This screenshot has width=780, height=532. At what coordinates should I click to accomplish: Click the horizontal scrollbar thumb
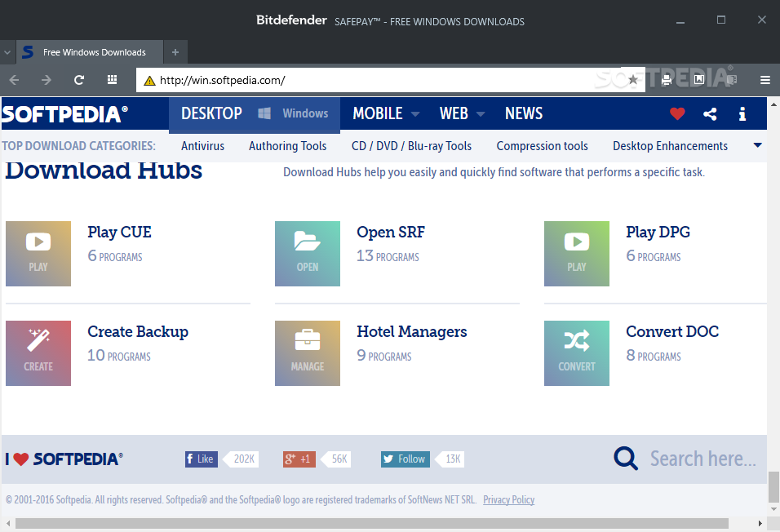[x=371, y=523]
